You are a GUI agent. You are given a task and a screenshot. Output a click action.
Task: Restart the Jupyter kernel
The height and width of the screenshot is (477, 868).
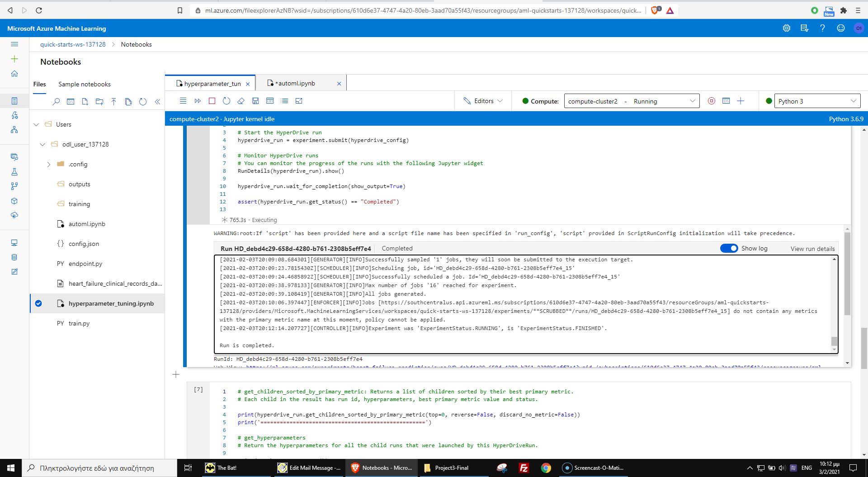[x=226, y=101]
